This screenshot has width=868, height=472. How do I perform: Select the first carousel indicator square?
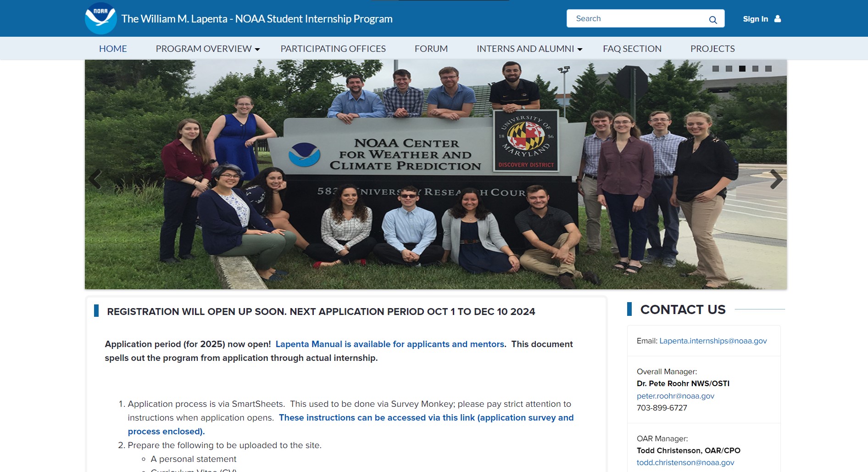pos(715,68)
